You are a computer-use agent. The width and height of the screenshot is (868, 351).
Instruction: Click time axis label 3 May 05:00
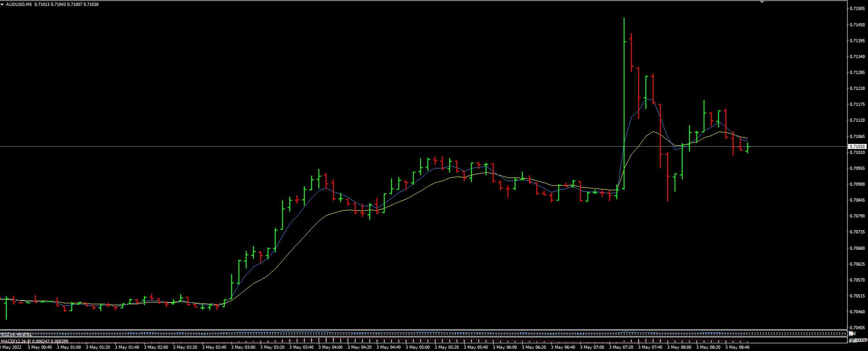point(417,347)
